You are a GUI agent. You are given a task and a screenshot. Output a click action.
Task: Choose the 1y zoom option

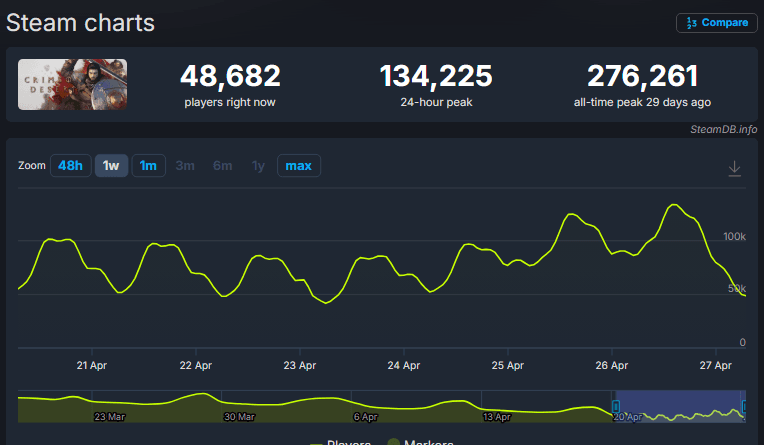pos(258,166)
